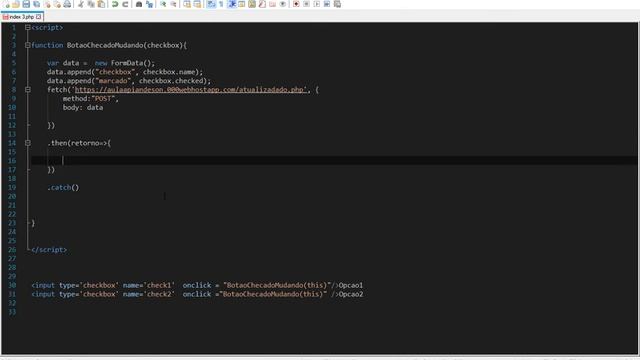Click the Zoom Out toolbar icon

[x=173, y=4]
